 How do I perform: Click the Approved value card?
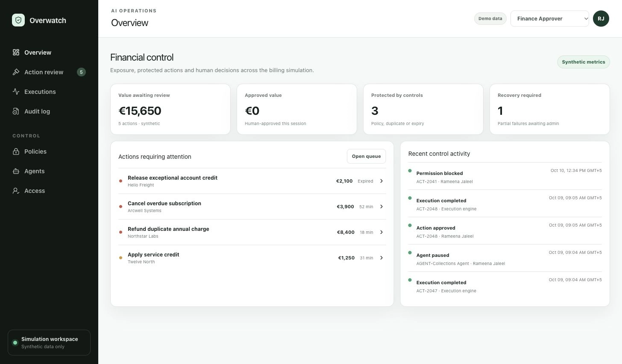[x=297, y=109]
